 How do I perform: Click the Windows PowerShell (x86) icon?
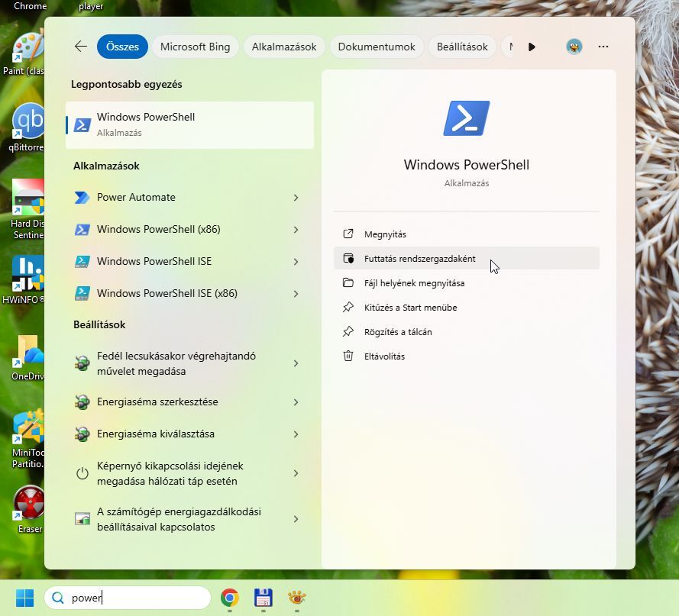click(x=82, y=230)
